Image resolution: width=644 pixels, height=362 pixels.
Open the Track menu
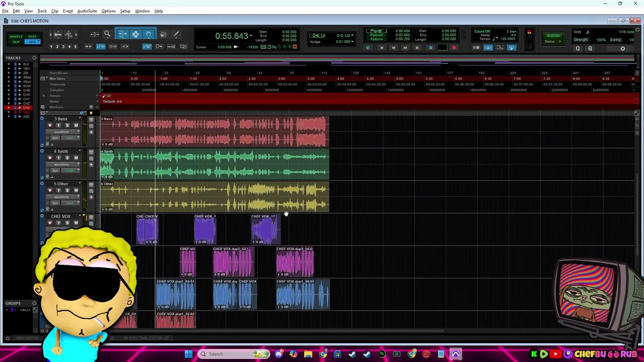pyautogui.click(x=42, y=11)
